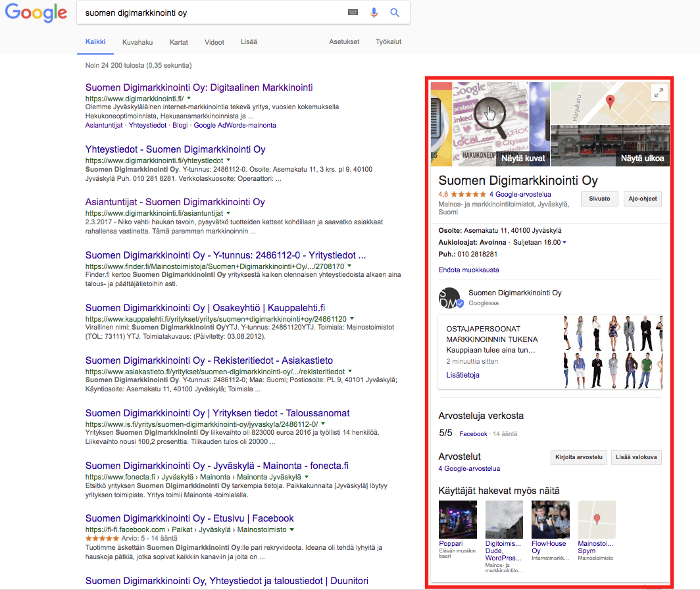
Task: Click Lisätietoja in the Ostajapersoonat post
Action: point(463,375)
